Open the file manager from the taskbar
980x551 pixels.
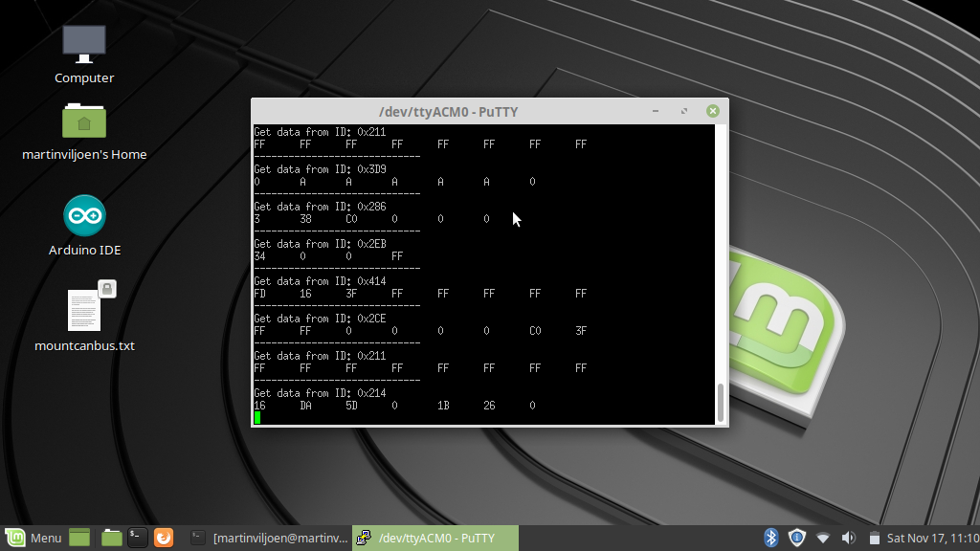coord(111,538)
